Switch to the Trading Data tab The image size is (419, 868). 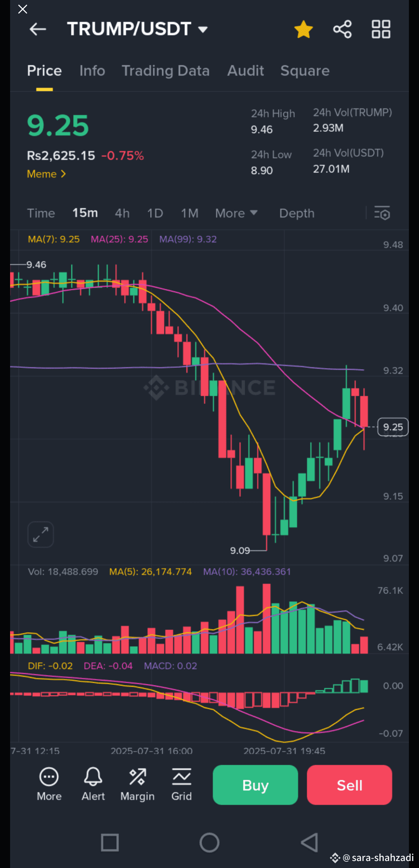click(x=166, y=71)
